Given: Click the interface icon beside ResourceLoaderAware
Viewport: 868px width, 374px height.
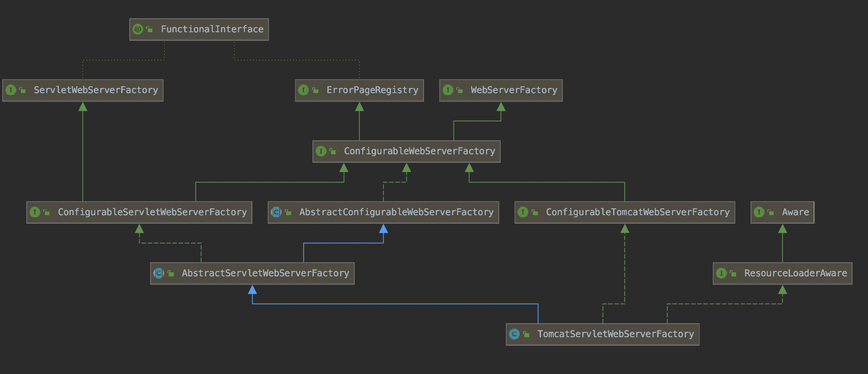Looking at the screenshot, I should (x=721, y=273).
